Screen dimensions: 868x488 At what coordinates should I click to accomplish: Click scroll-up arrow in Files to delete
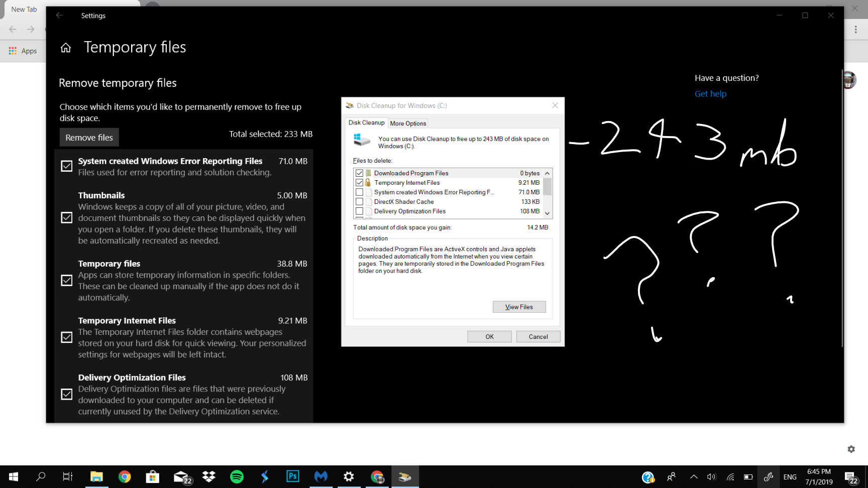click(548, 173)
